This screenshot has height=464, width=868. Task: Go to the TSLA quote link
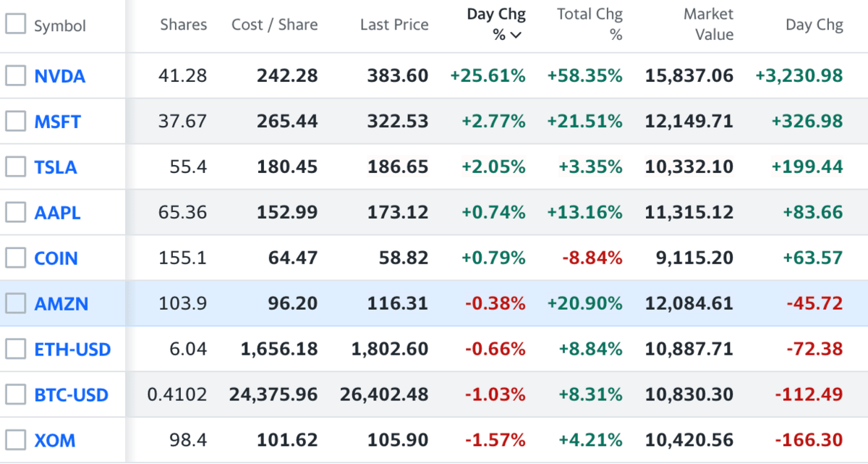55,167
